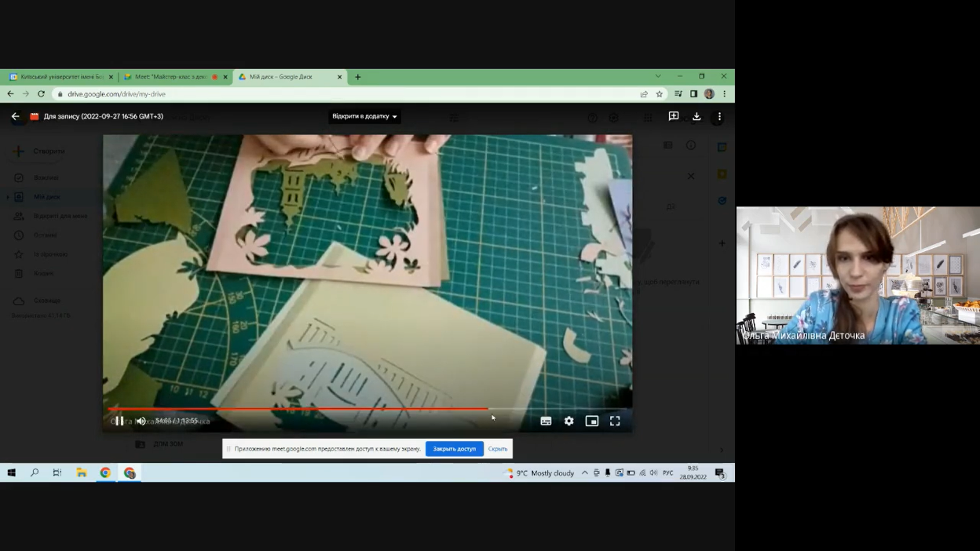Click the 'Скрыть' link in sharing bar
Image resolution: width=980 pixels, height=551 pixels.
click(x=498, y=449)
